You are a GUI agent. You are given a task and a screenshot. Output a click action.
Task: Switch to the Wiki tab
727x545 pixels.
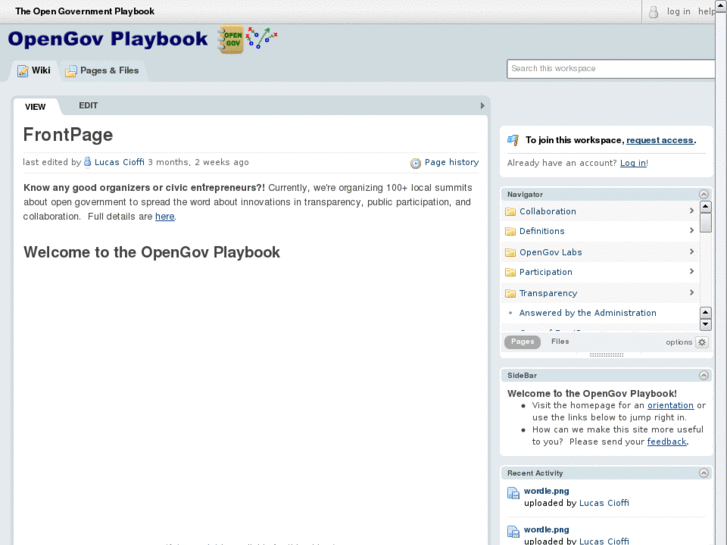pyautogui.click(x=34, y=71)
